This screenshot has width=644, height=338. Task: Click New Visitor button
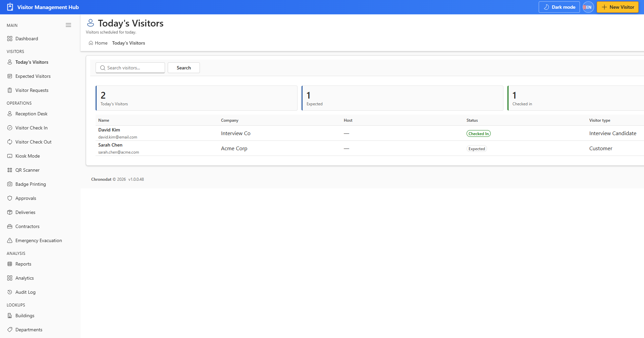[618, 7]
